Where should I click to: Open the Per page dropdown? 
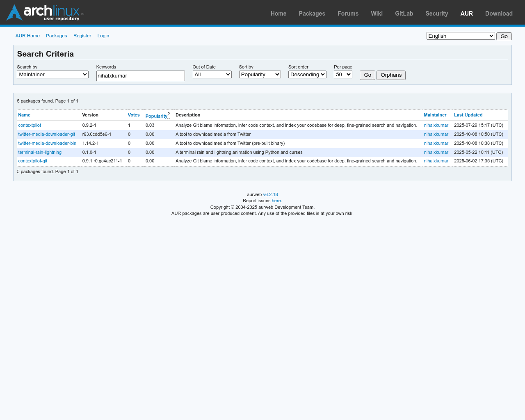[x=343, y=74]
